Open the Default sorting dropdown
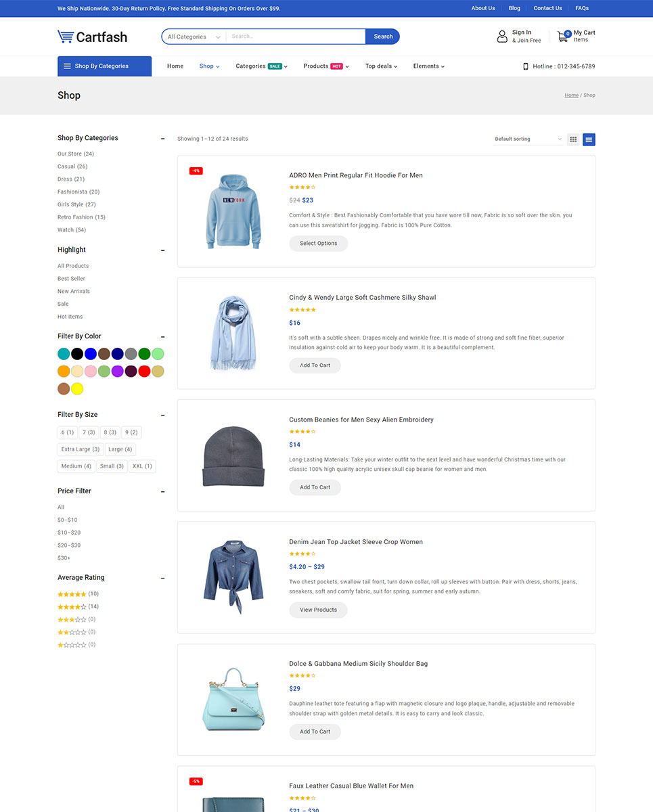The width and height of the screenshot is (653, 812). [528, 139]
